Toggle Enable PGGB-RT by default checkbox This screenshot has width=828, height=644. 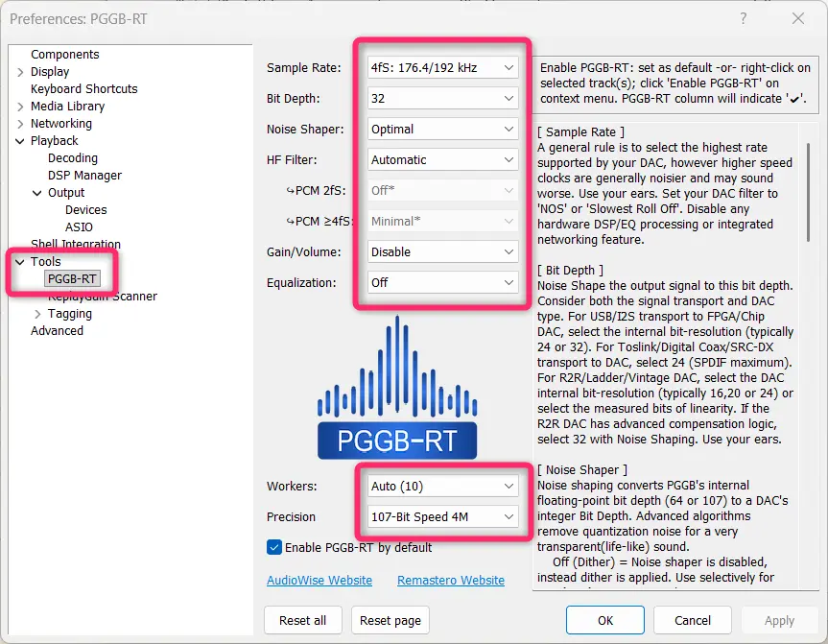pos(275,547)
